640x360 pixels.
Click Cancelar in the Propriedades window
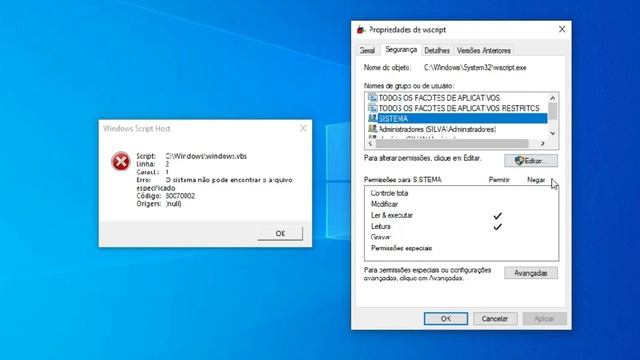coord(495,319)
